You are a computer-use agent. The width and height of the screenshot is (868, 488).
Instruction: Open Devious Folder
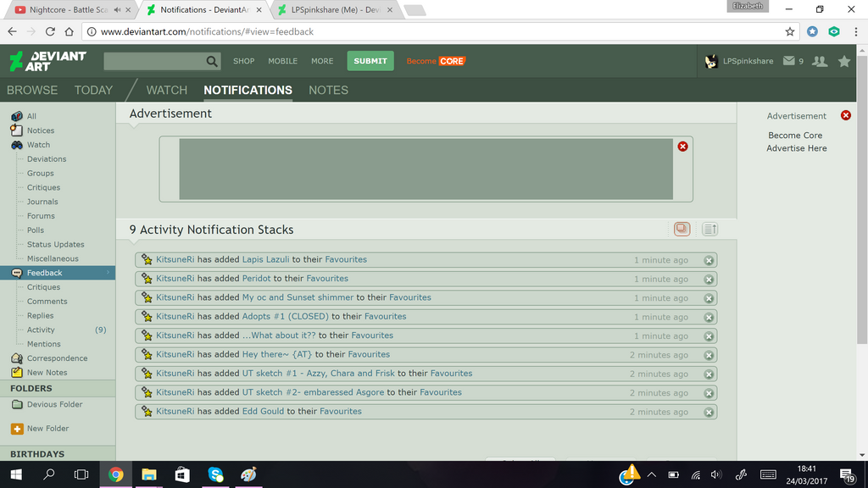(x=54, y=404)
